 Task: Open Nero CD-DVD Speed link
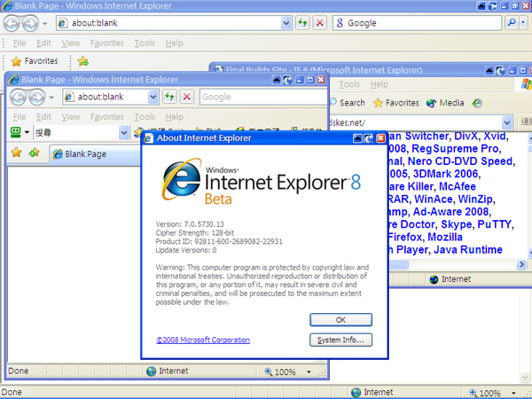coord(459,161)
